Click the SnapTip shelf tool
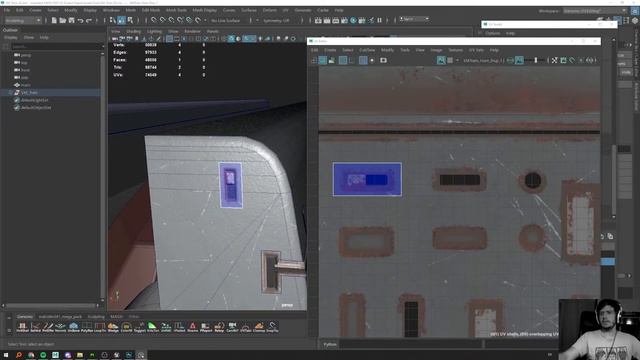This screenshot has width=640, height=360. point(272,327)
